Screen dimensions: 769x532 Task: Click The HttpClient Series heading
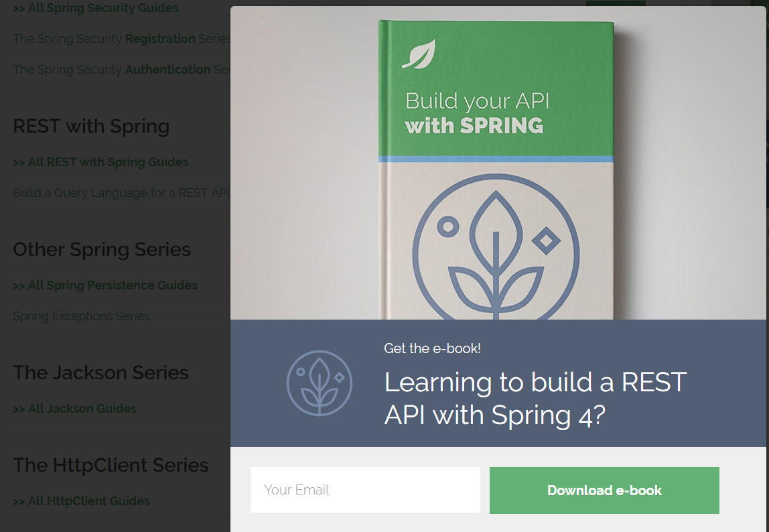point(111,465)
